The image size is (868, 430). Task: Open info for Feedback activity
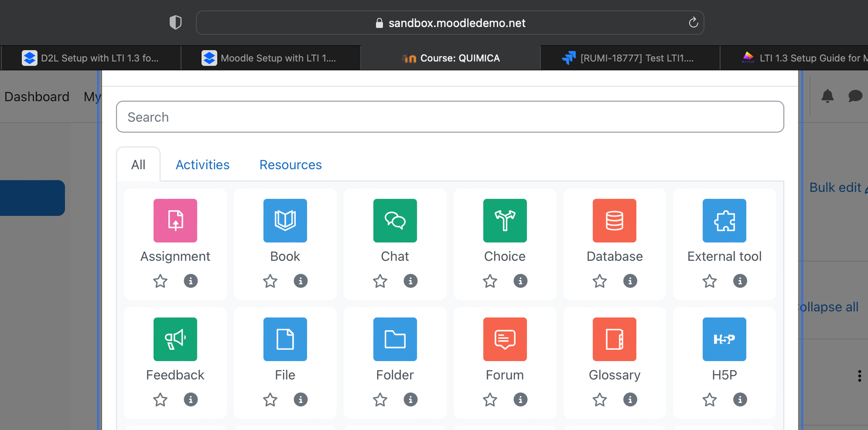pos(190,400)
